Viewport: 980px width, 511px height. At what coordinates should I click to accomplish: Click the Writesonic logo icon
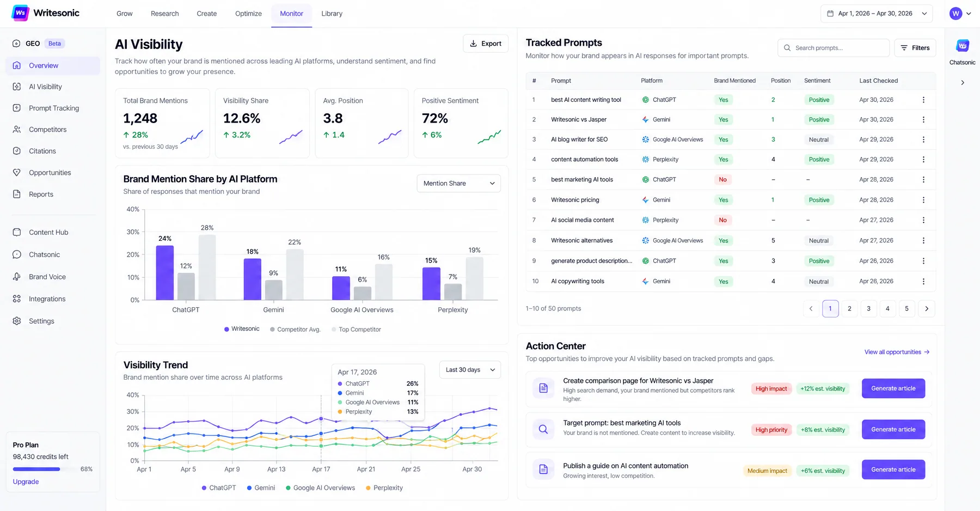pyautogui.click(x=20, y=13)
